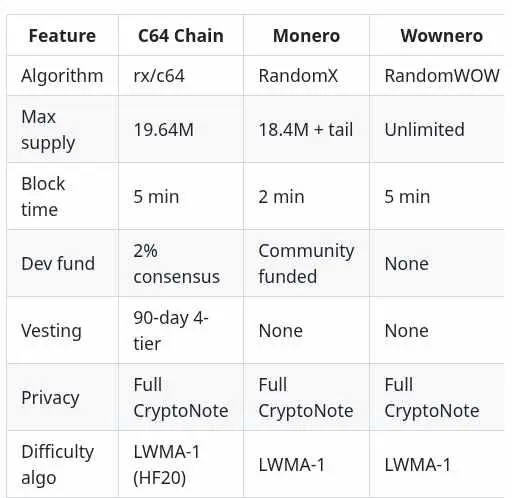
Task: Select the Vesting row label
Action: pyautogui.click(x=62, y=331)
